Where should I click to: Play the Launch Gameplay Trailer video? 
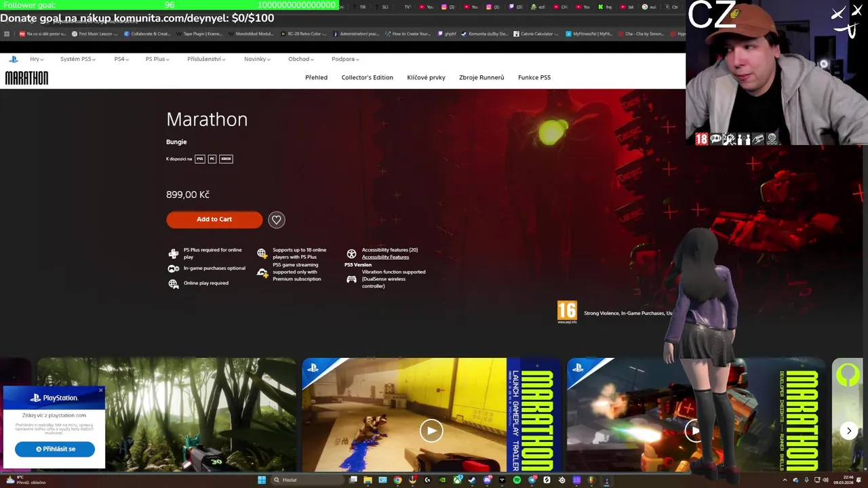point(431,430)
